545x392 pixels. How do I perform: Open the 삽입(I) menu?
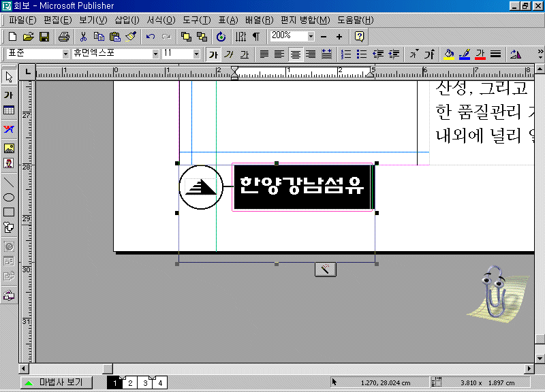127,20
